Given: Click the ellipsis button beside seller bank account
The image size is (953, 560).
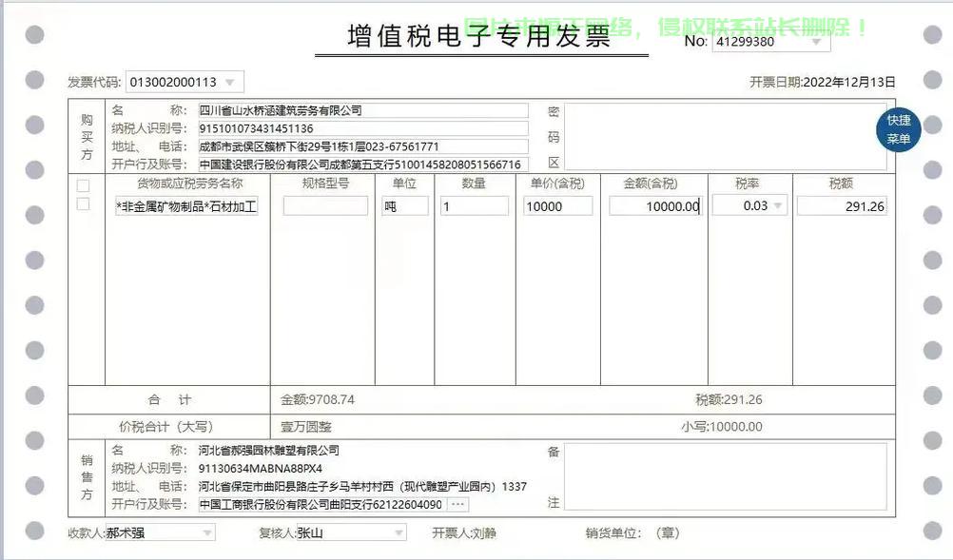Looking at the screenshot, I should click(x=457, y=504).
